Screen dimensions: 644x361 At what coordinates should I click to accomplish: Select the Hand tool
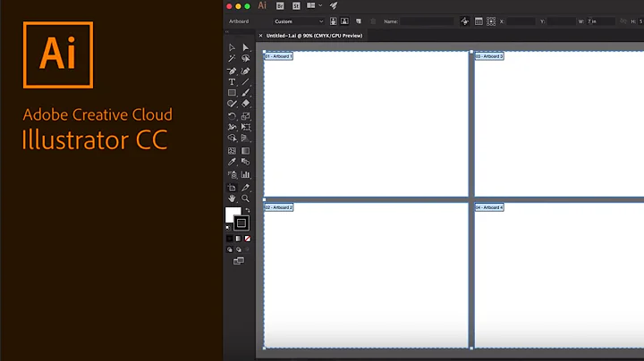[x=232, y=198]
